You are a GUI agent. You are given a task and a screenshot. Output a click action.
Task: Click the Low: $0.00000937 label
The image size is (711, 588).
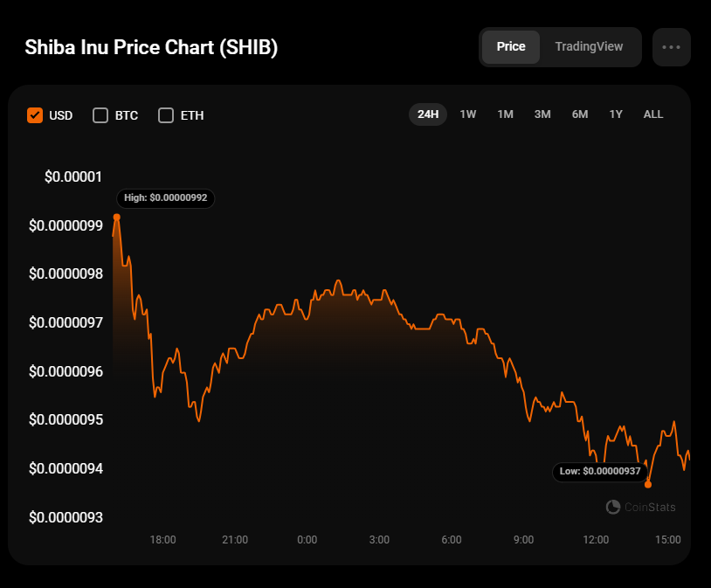pos(600,471)
